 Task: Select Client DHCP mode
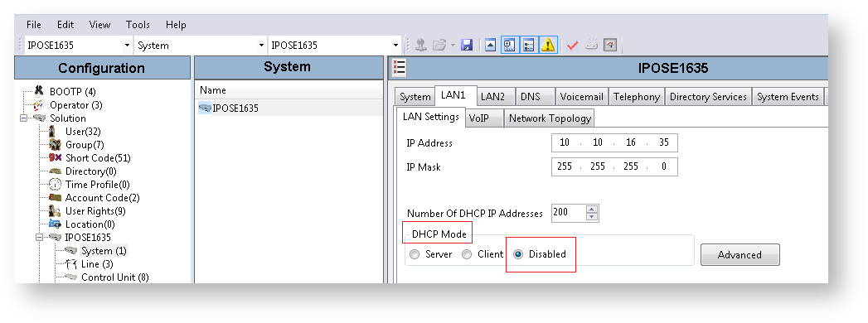coord(467,254)
